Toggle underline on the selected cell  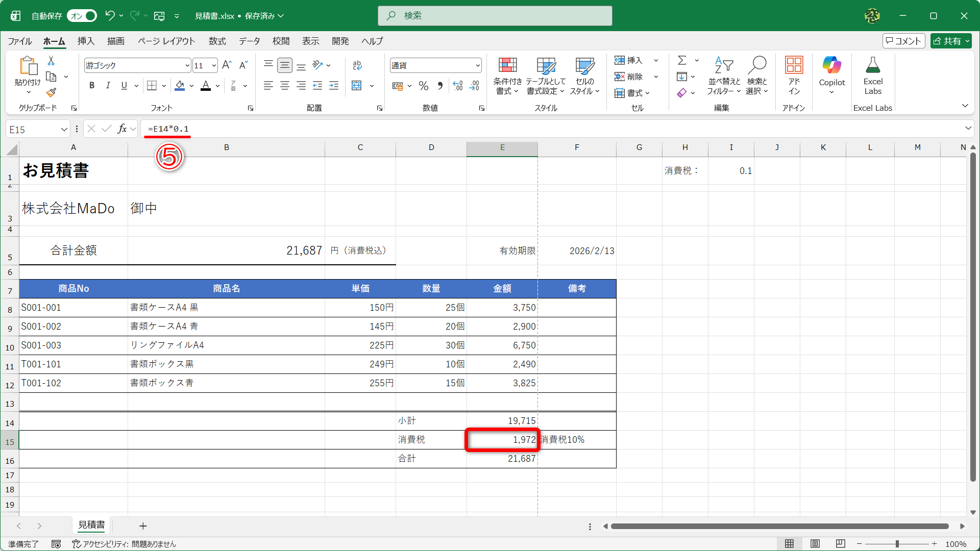(x=123, y=85)
